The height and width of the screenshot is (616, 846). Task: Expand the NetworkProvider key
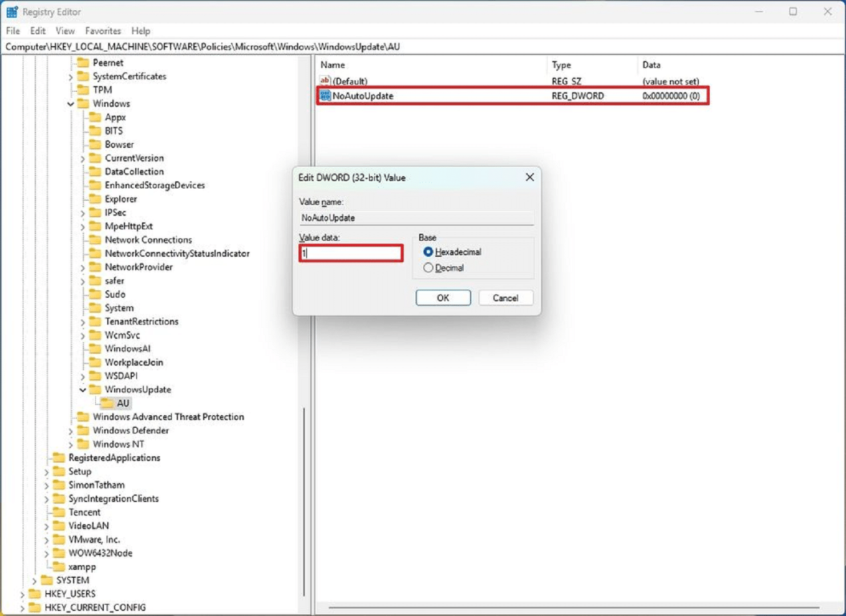83,268
